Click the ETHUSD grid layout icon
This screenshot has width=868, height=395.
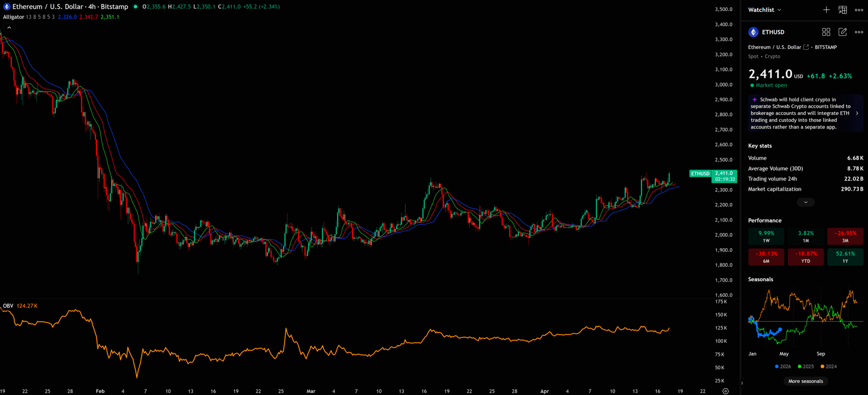[826, 32]
